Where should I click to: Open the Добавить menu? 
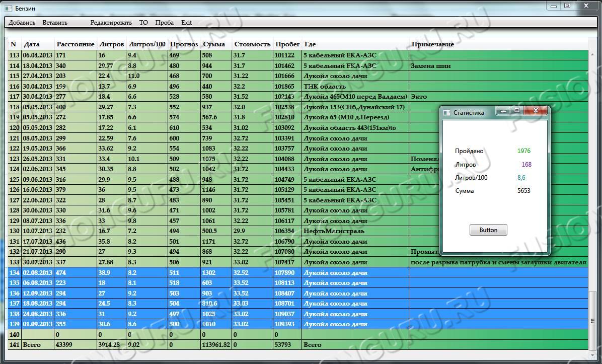pos(22,23)
